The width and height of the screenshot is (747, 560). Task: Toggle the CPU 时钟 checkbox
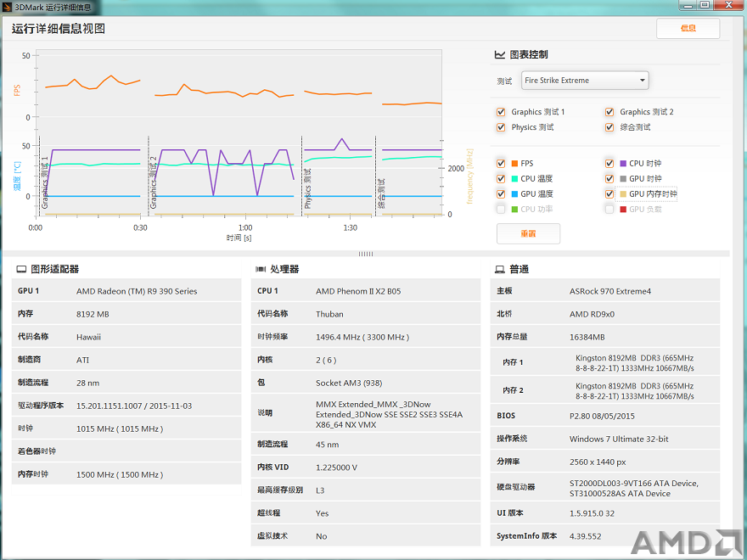[x=609, y=163]
